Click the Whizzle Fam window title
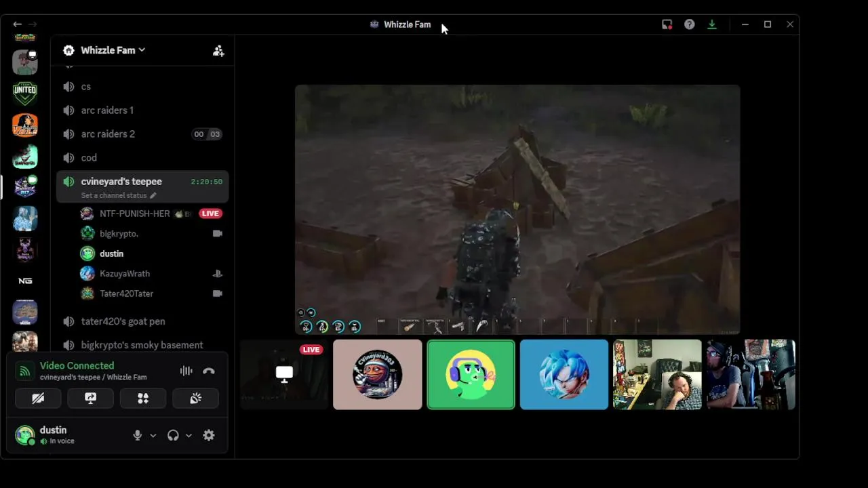Viewport: 868px width, 488px height. (x=407, y=24)
